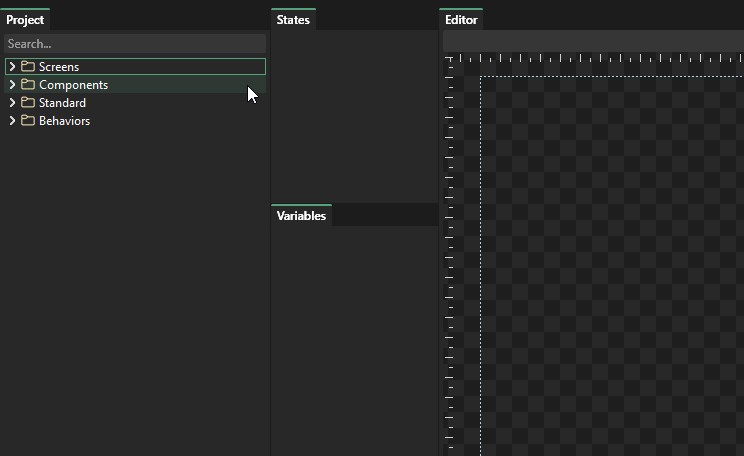The image size is (744, 456).
Task: Select the Screens label in the tree
Action: click(59, 67)
